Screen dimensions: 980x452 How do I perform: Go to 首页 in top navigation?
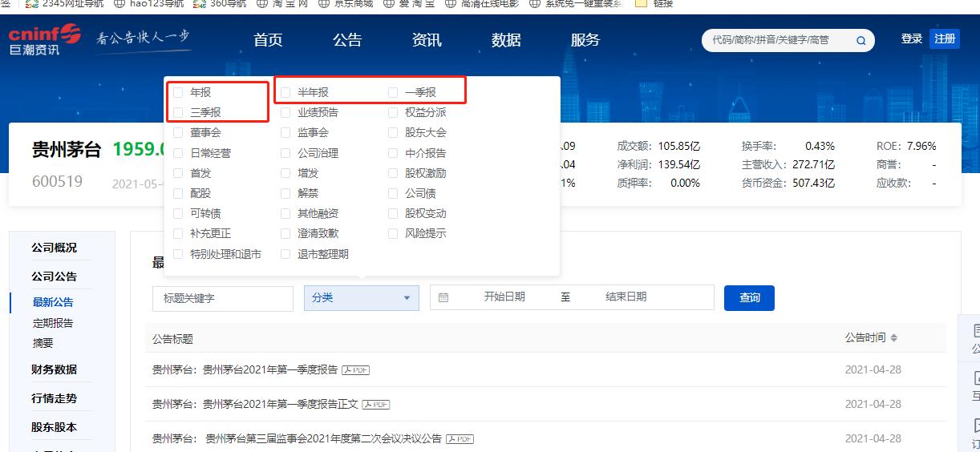268,40
